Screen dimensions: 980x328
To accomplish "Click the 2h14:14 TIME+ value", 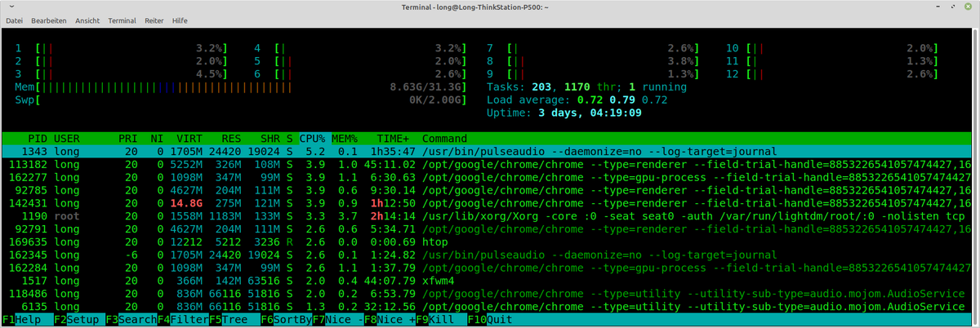I will (394, 216).
